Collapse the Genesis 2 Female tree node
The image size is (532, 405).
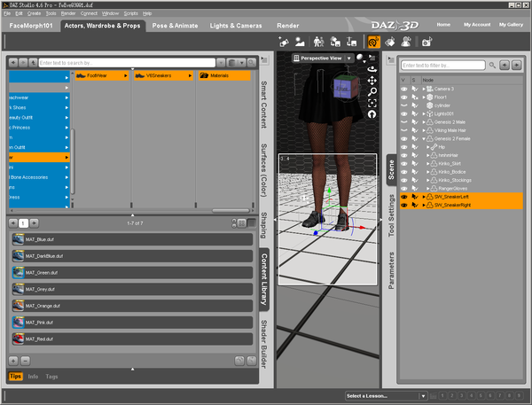click(x=424, y=139)
